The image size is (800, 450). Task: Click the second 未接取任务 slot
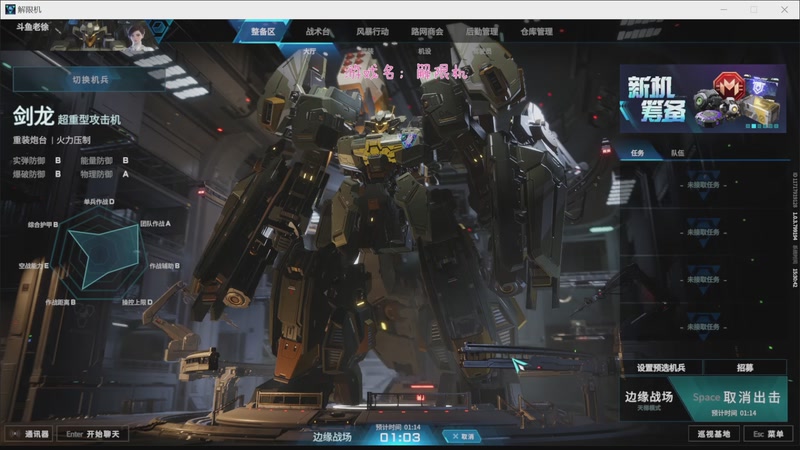[x=703, y=232]
